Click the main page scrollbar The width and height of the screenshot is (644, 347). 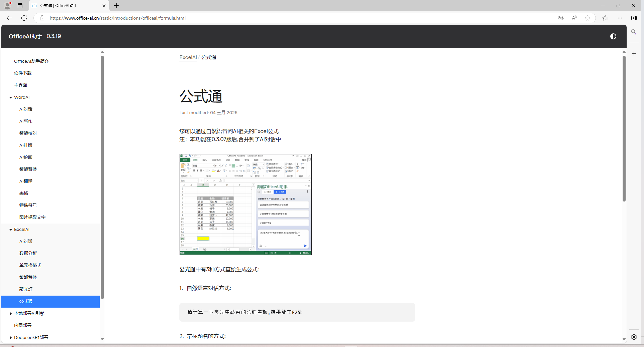(624, 128)
